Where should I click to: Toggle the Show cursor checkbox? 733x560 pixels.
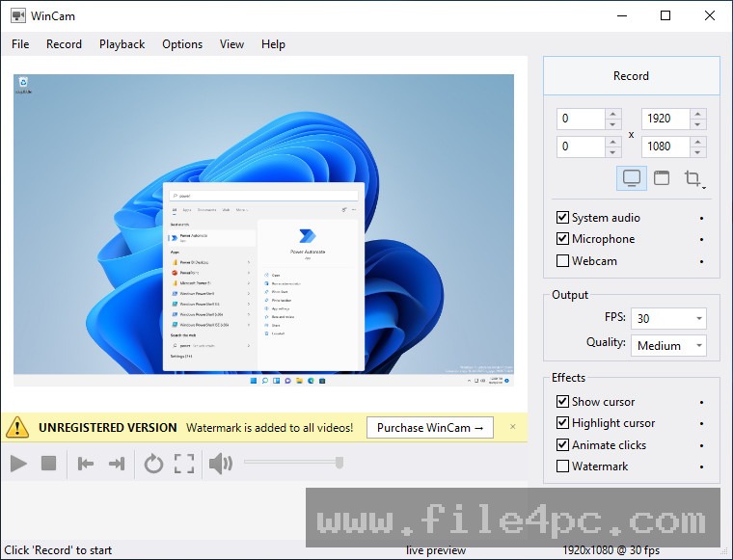pyautogui.click(x=562, y=401)
